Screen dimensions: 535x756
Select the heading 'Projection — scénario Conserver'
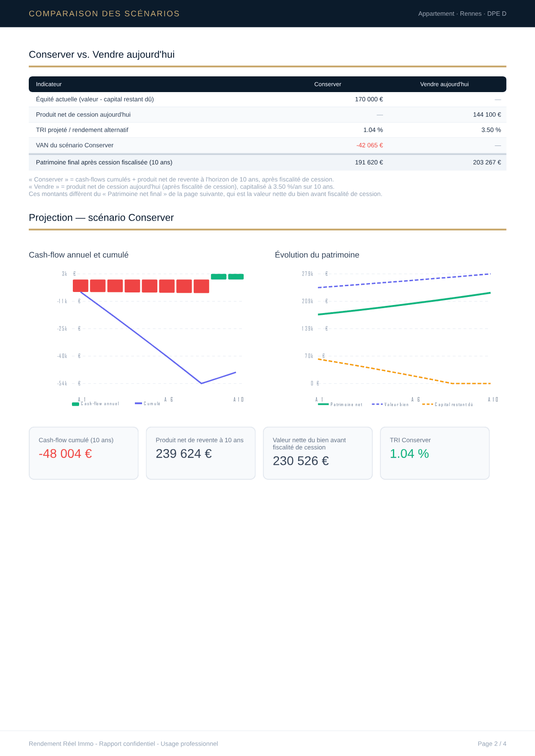click(x=101, y=217)
